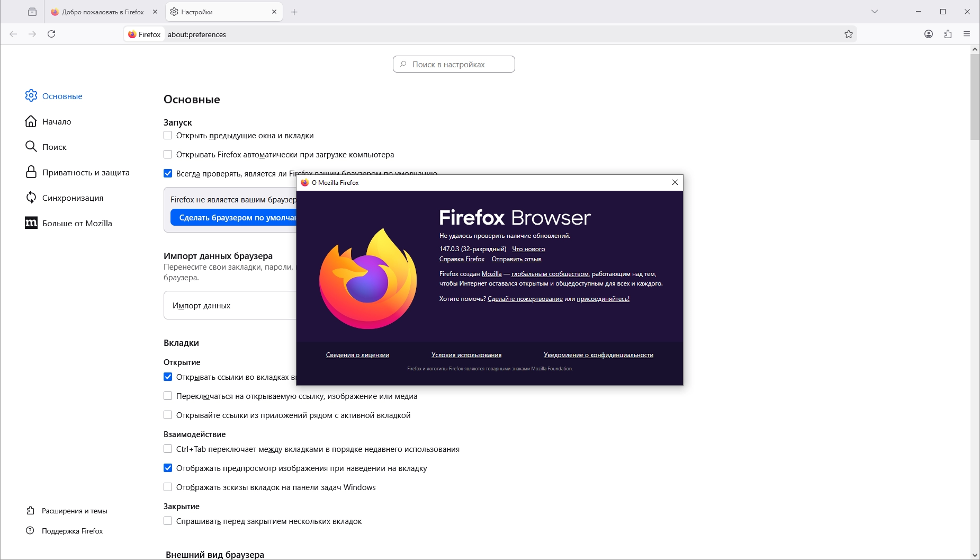
Task: Open 'Уведомление о конфиденциальности' link
Action: pos(598,355)
